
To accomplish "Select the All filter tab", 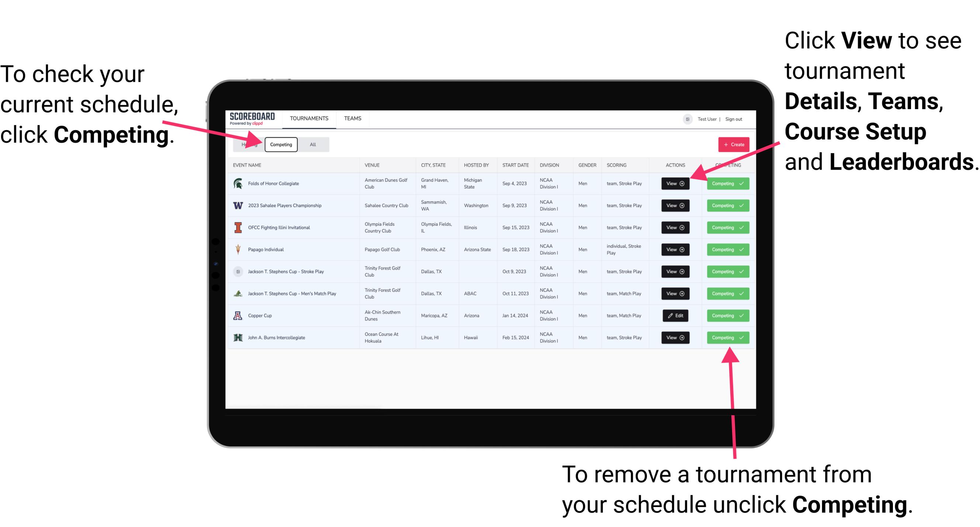I will pyautogui.click(x=312, y=144).
